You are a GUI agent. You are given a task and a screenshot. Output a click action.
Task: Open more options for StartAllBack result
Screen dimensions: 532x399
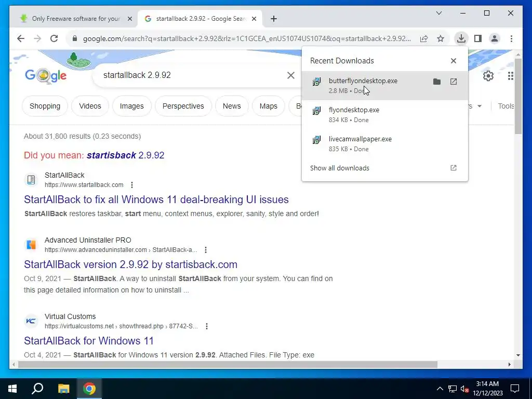[132, 185]
